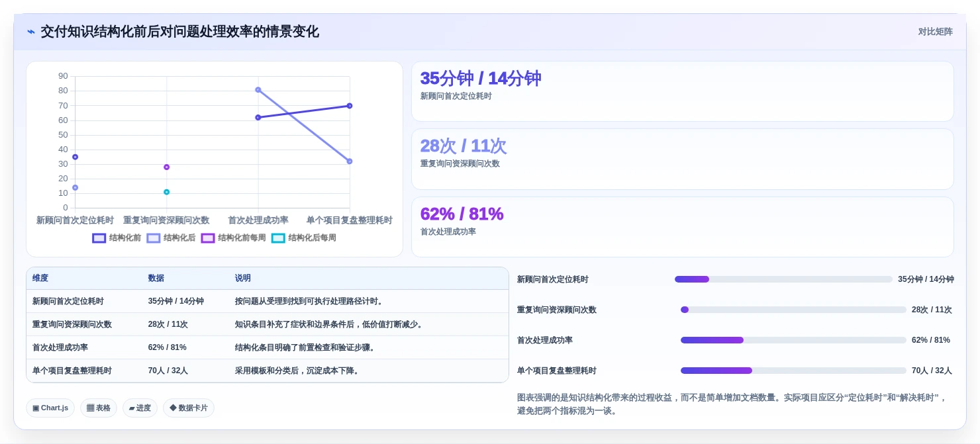The height and width of the screenshot is (444, 980).
Task: Click the purple chart point at 28
Action: (167, 167)
